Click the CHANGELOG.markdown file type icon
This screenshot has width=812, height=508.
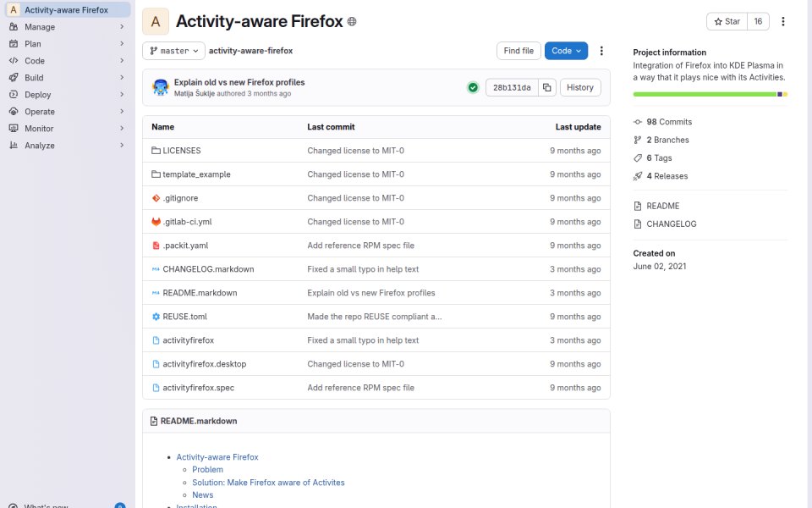(x=156, y=269)
